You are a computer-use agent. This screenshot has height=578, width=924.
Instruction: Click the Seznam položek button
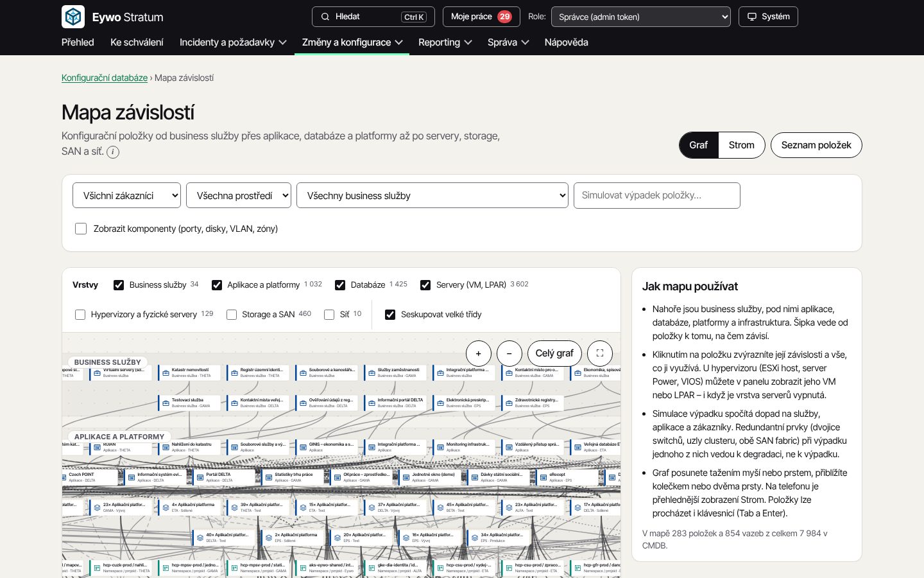click(816, 145)
